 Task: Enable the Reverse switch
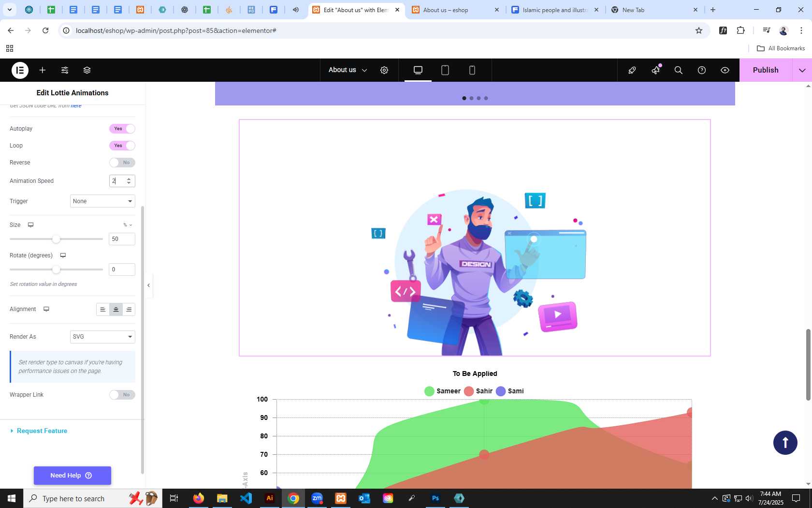(x=122, y=163)
